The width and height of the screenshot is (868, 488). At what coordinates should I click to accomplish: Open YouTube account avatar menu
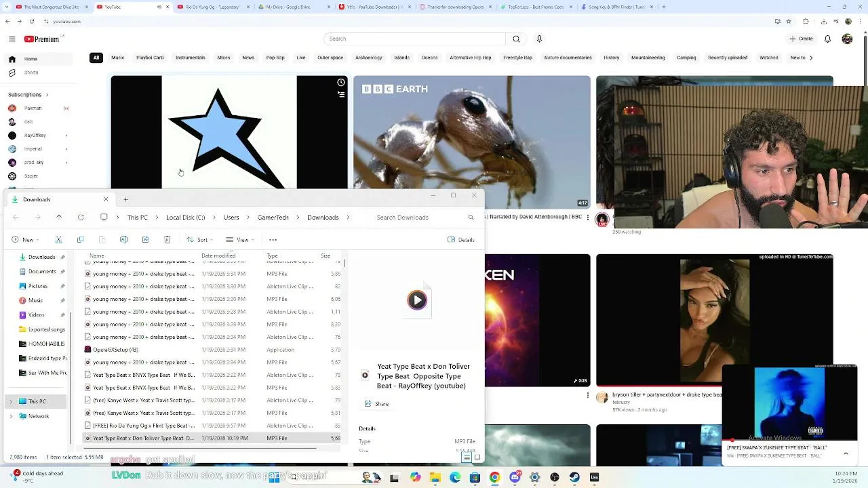pos(847,39)
